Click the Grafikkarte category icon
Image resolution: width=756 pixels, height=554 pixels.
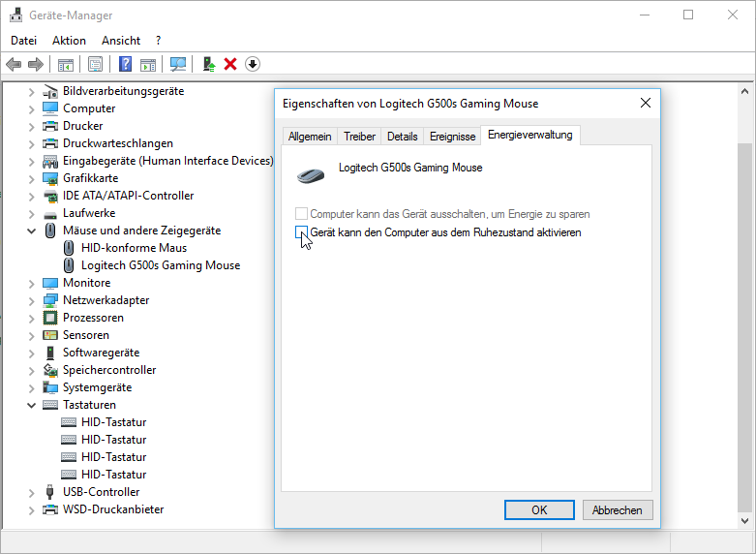pos(50,178)
